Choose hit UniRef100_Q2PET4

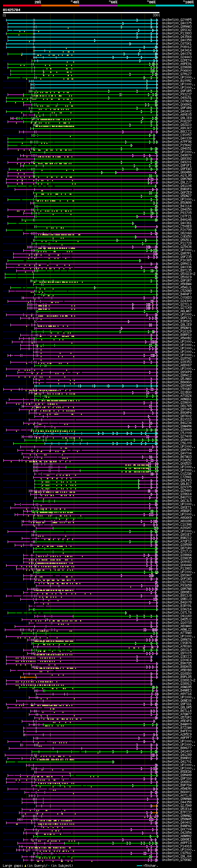(x=177, y=60)
